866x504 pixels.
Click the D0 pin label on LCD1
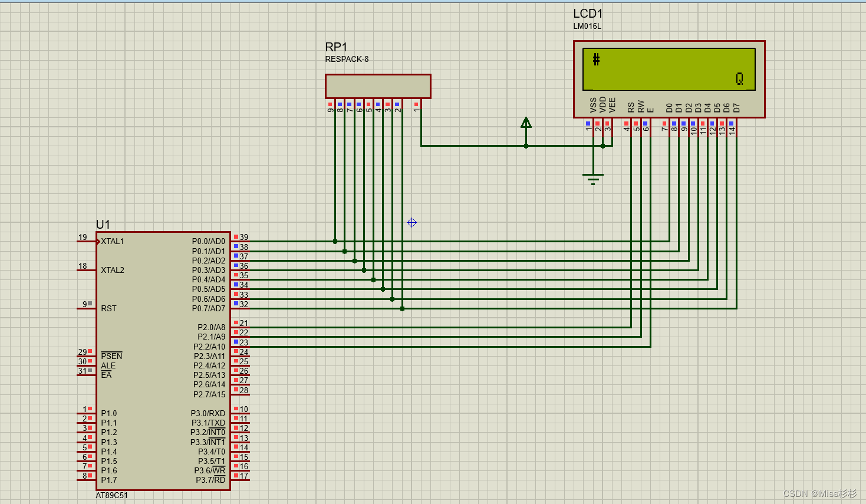point(669,108)
